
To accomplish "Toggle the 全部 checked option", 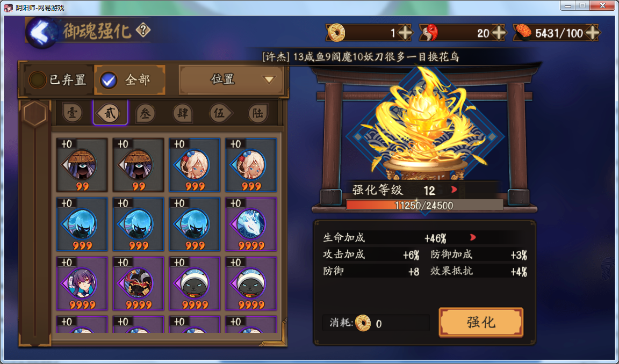I will click(x=126, y=80).
